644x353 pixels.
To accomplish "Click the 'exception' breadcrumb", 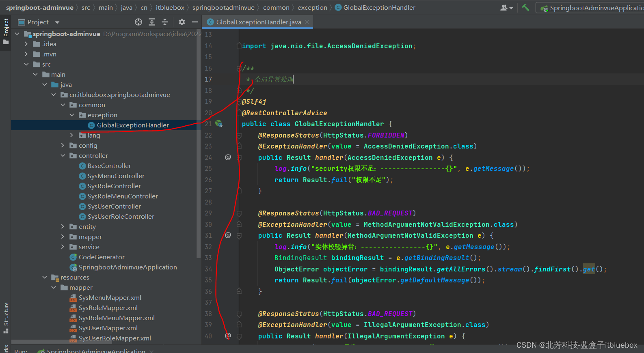I will 312,7.
